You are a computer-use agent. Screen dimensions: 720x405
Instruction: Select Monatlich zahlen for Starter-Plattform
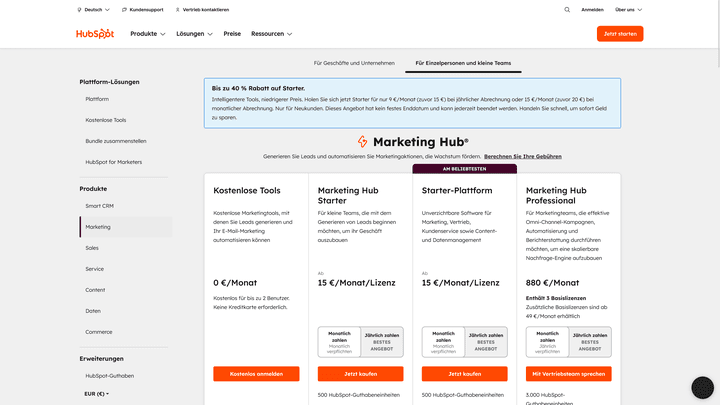point(444,342)
